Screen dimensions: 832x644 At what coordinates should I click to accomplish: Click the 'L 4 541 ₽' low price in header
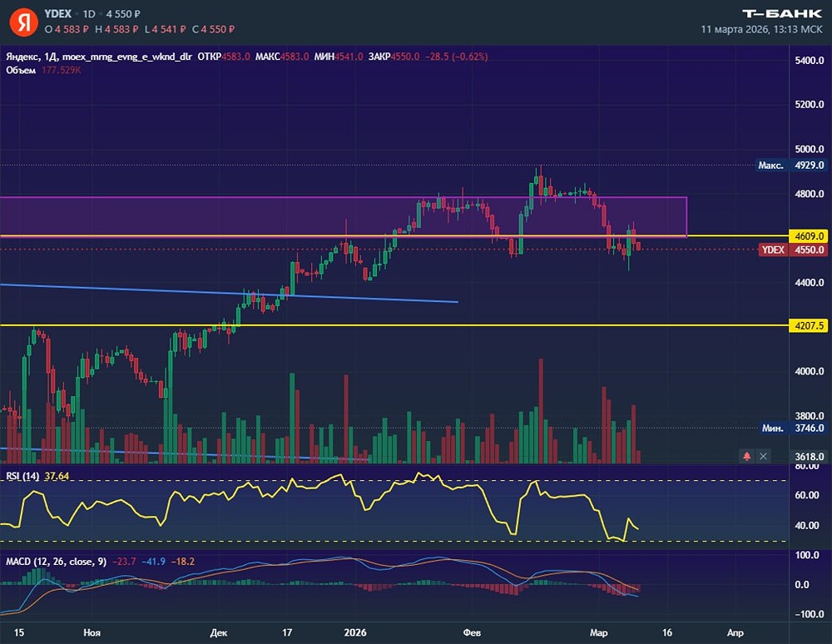pyautogui.click(x=165, y=29)
